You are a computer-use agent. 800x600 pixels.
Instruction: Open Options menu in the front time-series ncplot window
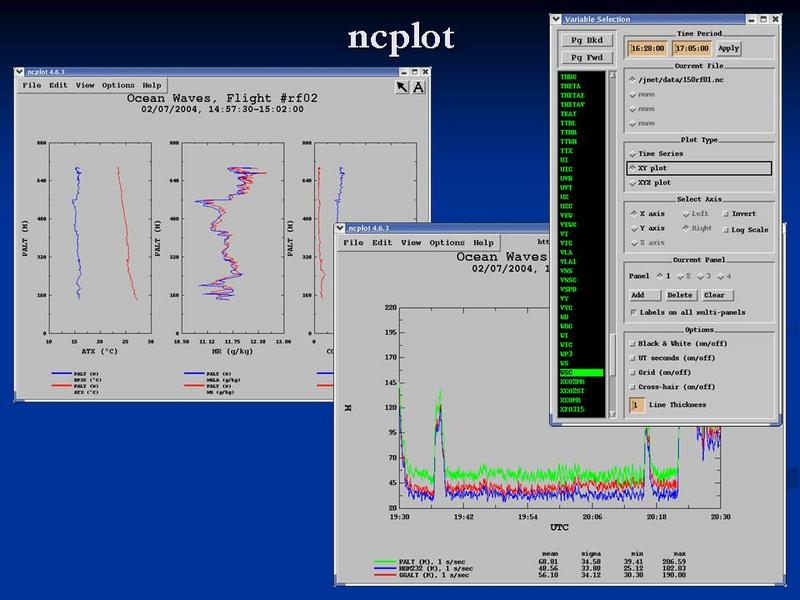tap(447, 243)
